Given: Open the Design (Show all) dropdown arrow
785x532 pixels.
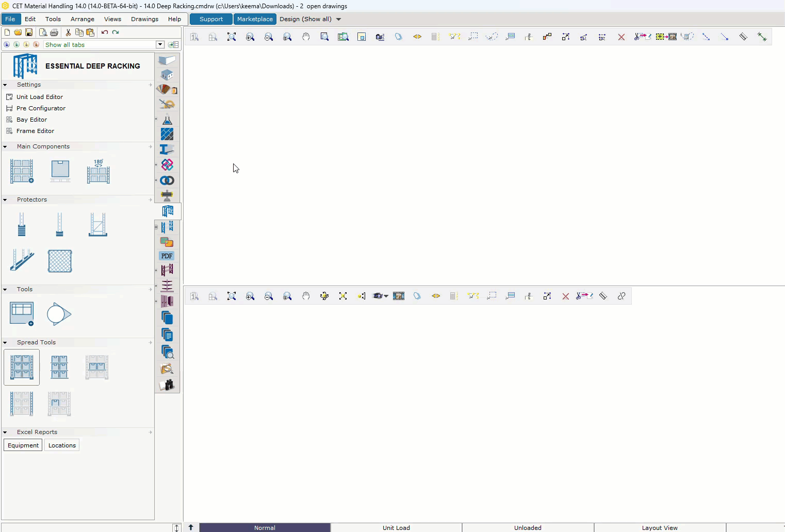Looking at the screenshot, I should (338, 19).
